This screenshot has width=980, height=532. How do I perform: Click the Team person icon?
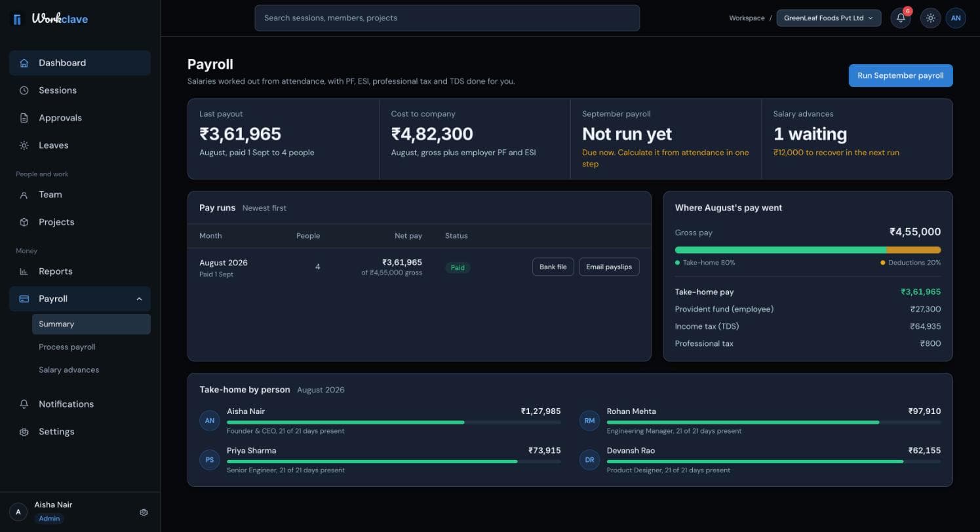tap(24, 195)
